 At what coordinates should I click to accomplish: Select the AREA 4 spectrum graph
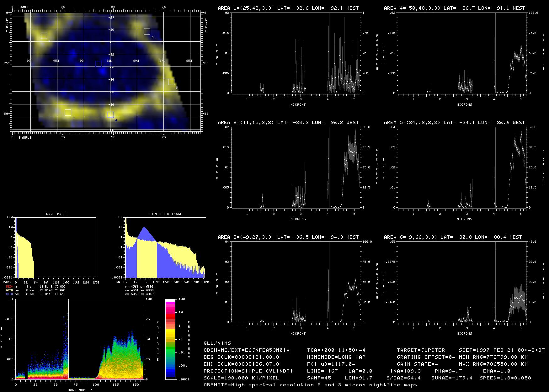pos(462,53)
